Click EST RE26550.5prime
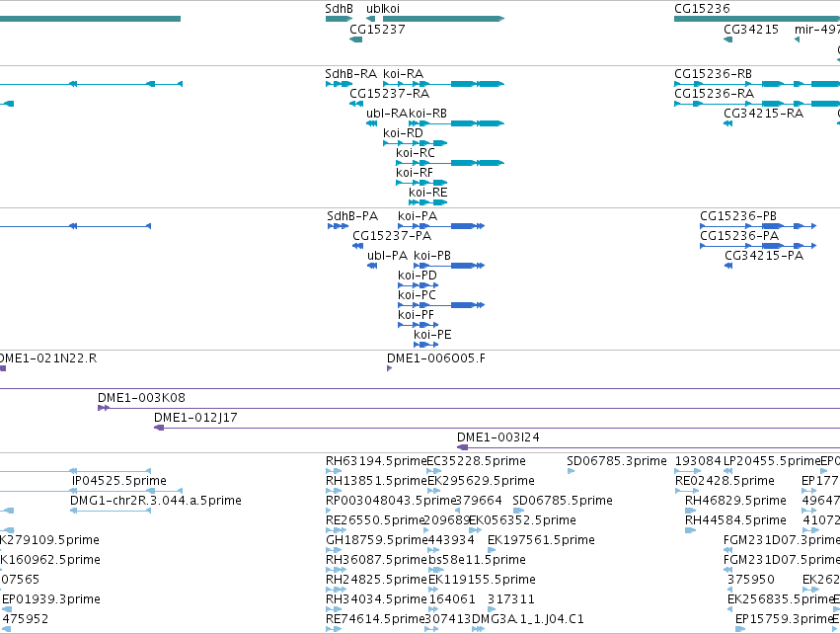The width and height of the screenshot is (840, 634). (375, 520)
